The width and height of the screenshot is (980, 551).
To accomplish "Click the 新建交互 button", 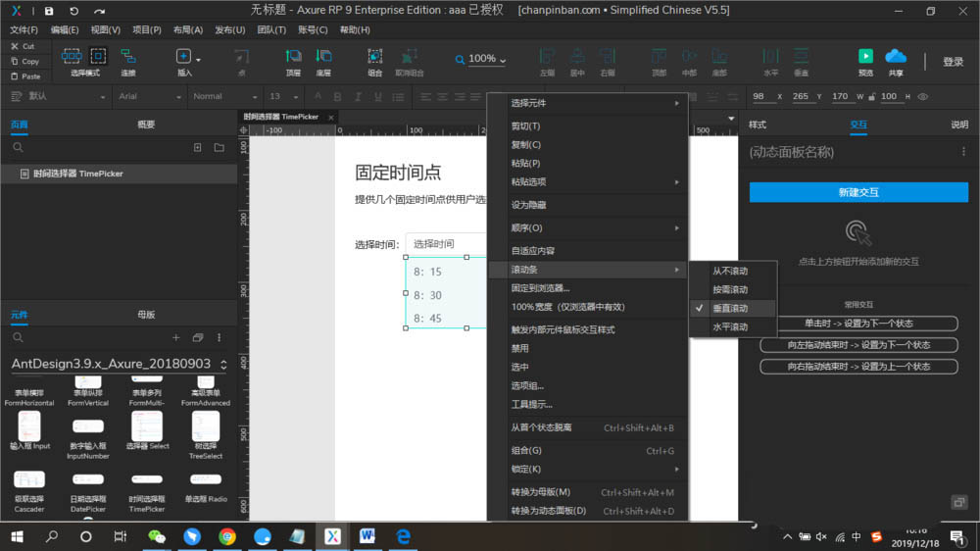I will tap(858, 192).
